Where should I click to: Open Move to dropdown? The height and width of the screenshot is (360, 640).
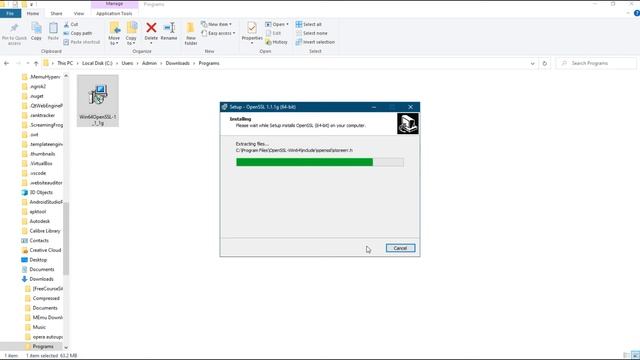tap(114, 33)
